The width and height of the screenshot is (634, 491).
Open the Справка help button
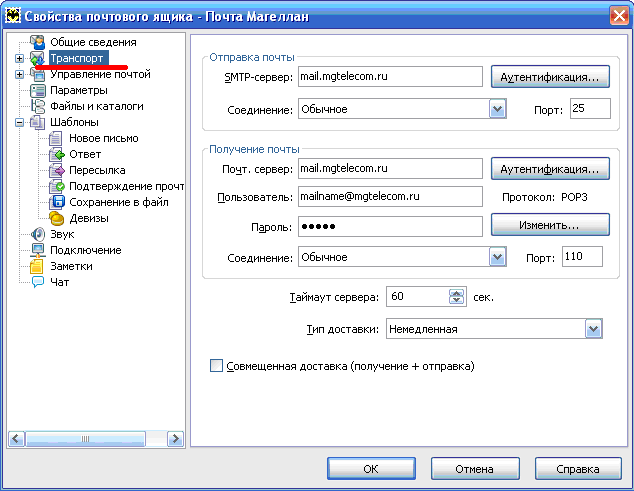[578, 469]
